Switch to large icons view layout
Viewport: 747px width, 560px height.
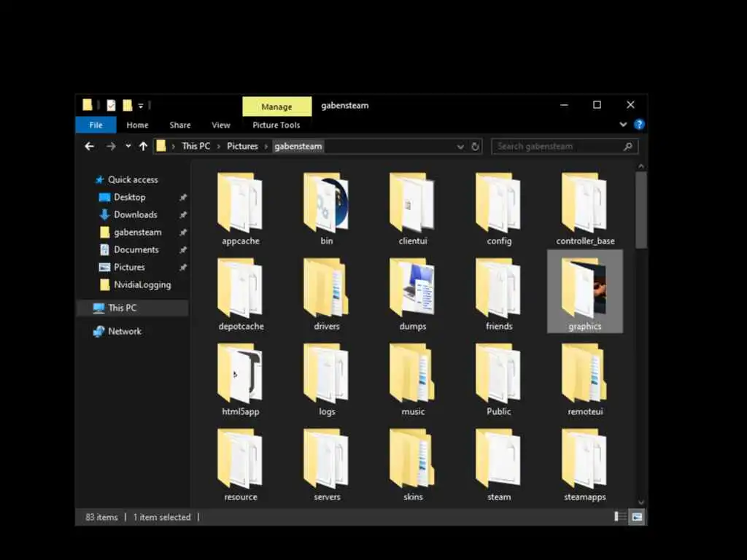637,517
